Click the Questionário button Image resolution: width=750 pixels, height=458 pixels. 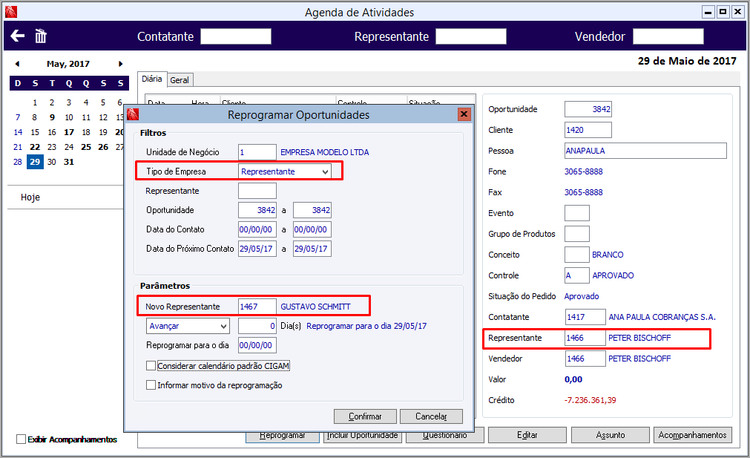click(x=445, y=436)
